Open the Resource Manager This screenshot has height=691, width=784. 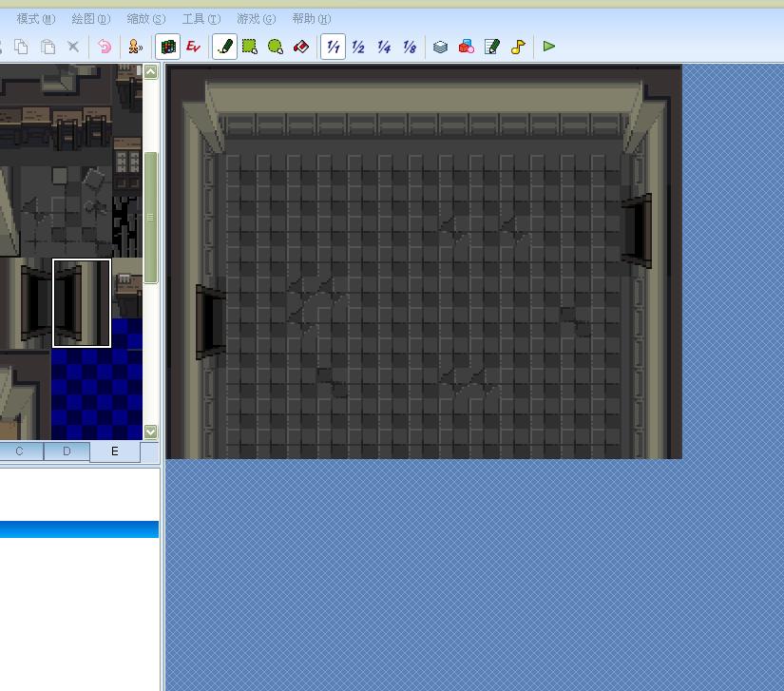(466, 47)
